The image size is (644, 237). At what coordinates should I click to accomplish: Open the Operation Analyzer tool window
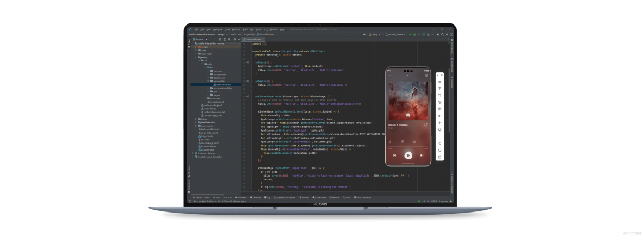[284, 197]
